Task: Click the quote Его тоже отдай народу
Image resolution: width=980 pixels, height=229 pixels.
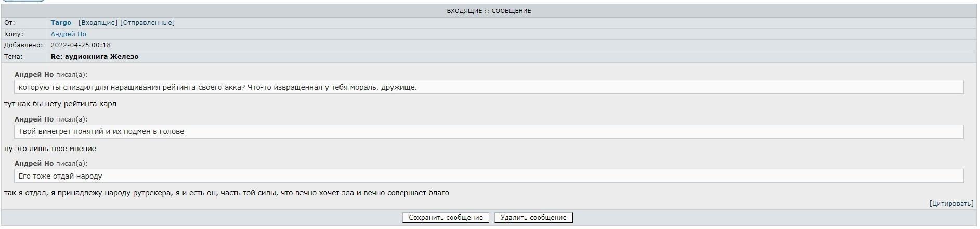Action: (60, 177)
